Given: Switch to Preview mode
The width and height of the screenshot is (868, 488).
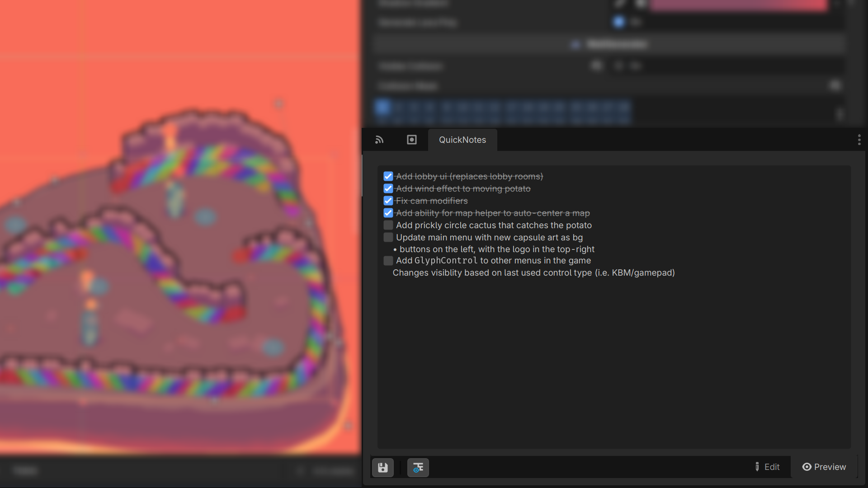Looking at the screenshot, I should coord(824,467).
